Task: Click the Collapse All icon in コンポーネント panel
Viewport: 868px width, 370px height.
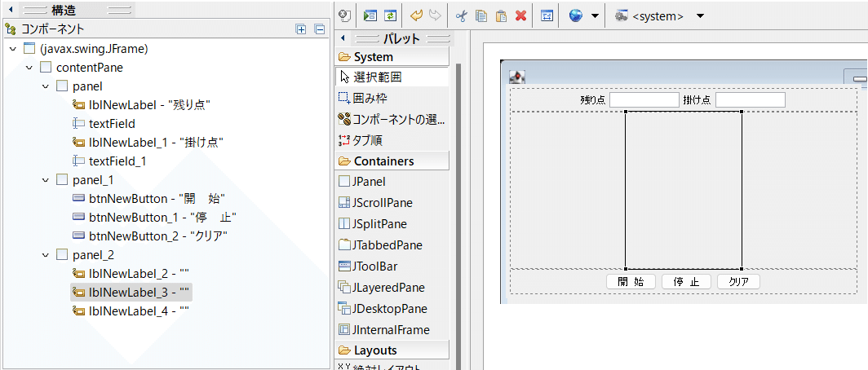Action: click(320, 29)
